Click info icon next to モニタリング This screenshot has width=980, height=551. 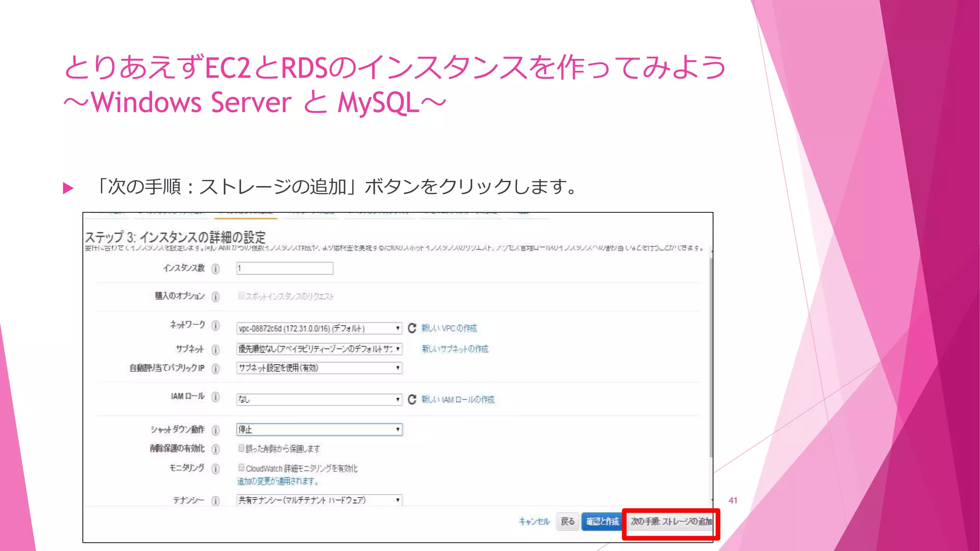click(x=216, y=468)
